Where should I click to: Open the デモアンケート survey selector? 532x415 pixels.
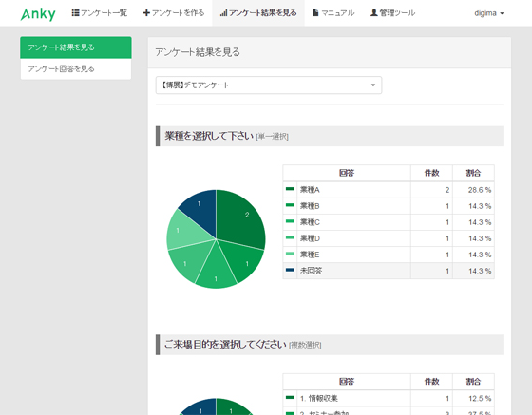(269, 85)
